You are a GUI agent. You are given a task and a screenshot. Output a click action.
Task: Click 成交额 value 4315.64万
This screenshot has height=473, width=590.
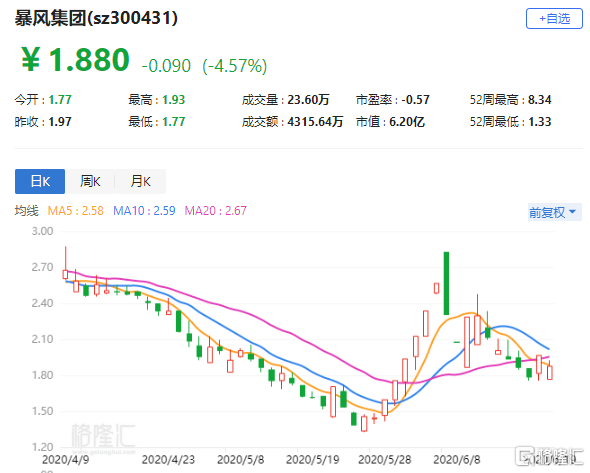coord(315,122)
